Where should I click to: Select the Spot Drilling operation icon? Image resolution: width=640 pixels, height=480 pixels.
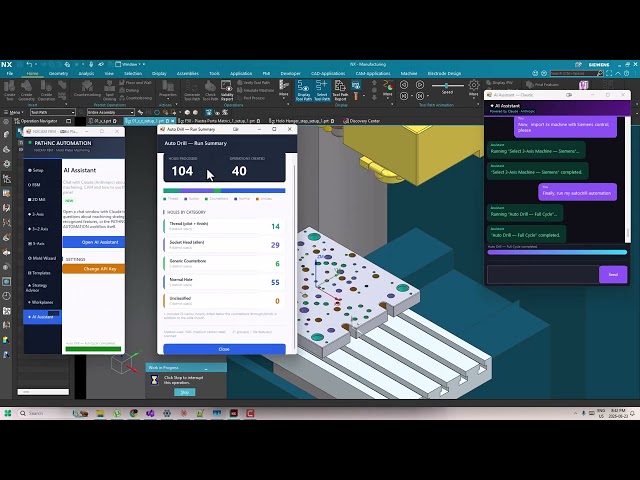(109, 90)
